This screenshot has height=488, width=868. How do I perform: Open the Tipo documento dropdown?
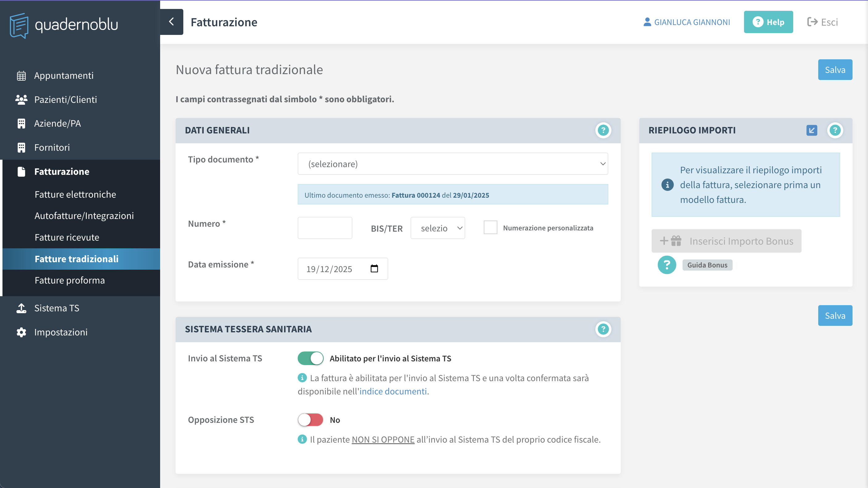pos(453,164)
